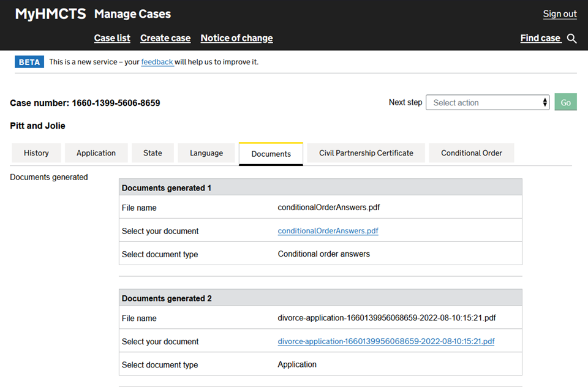Open Notice of change page
588x392 pixels.
pyautogui.click(x=236, y=38)
